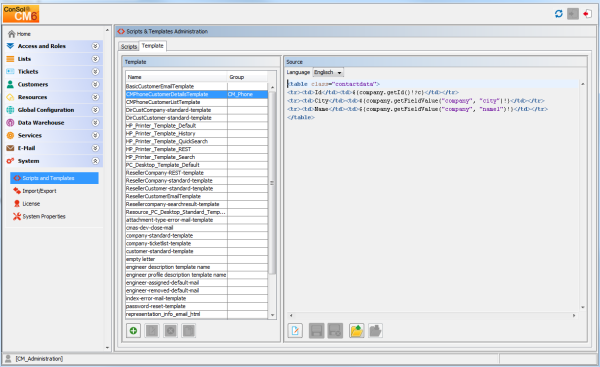Select BasicCustomerEmailTemplate row
This screenshot has height=367, width=600.
(197, 86)
